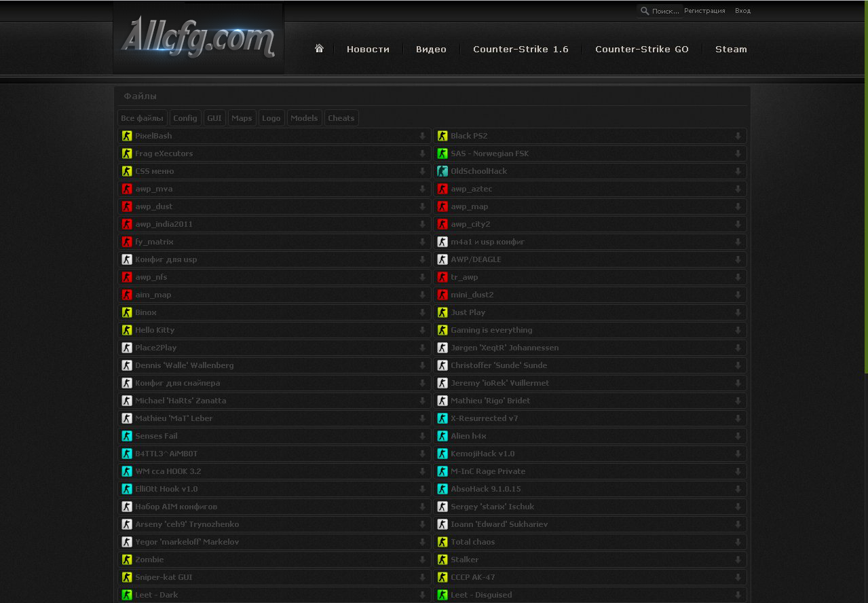Click the download arrow for awp_dust
Image resolution: width=868 pixels, height=603 pixels.
click(422, 206)
